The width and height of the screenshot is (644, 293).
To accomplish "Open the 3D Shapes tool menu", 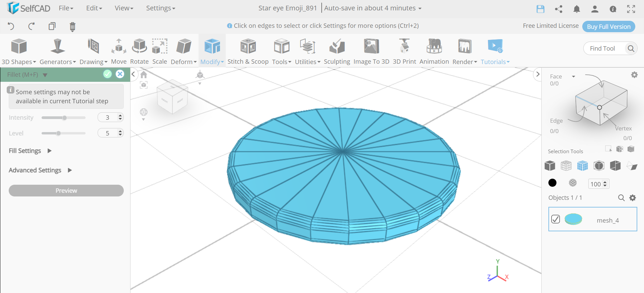I will pyautogui.click(x=19, y=51).
